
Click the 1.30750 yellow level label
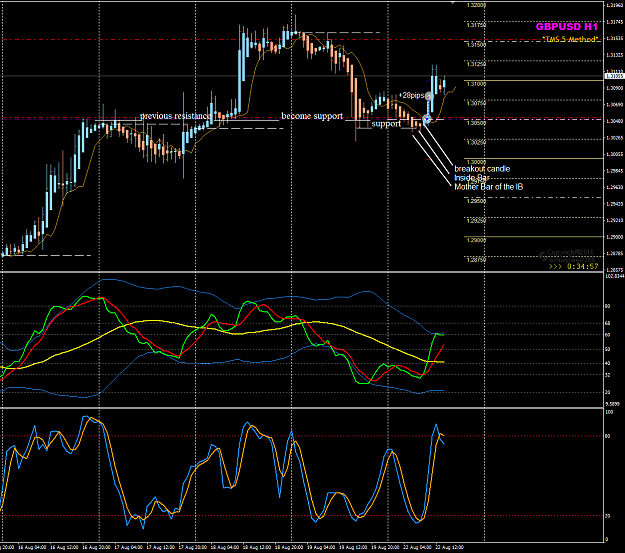coord(476,103)
